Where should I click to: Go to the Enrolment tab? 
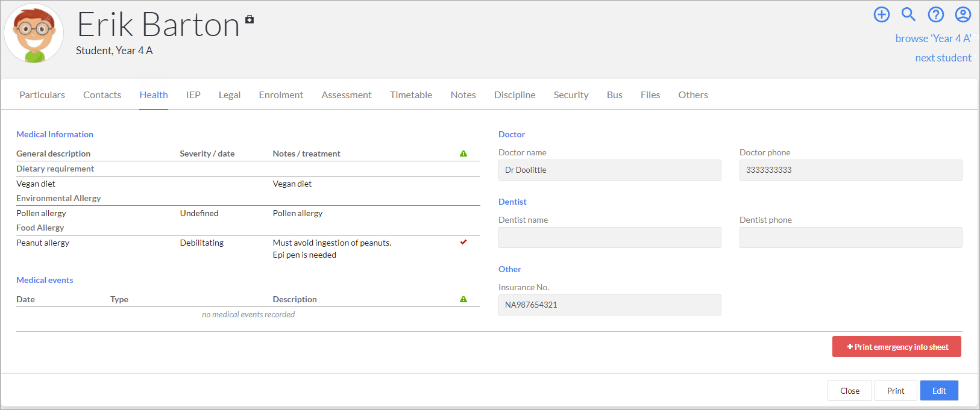(x=281, y=95)
